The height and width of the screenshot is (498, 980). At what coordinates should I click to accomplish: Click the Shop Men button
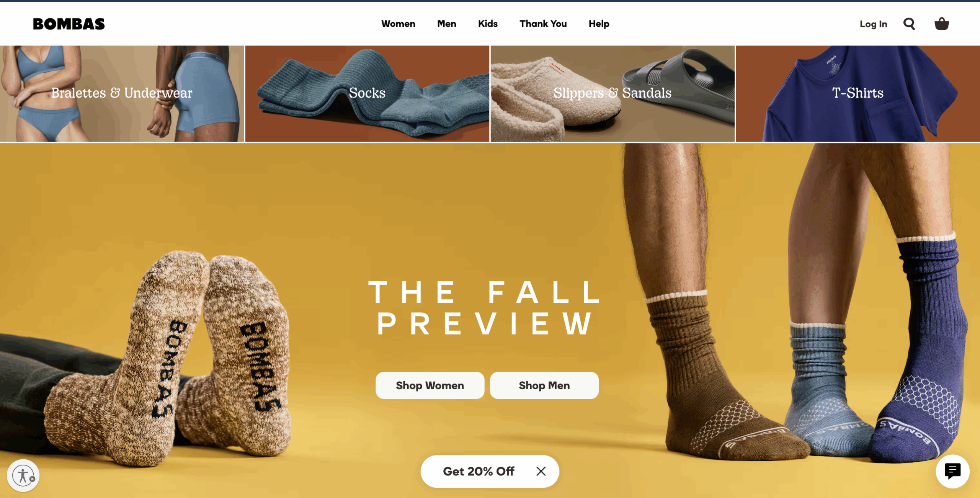tap(544, 385)
